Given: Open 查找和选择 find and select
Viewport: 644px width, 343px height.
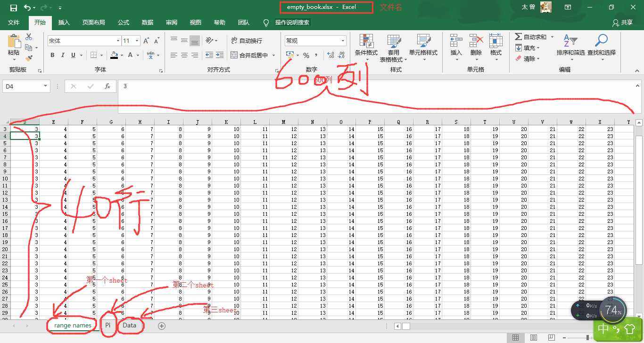Looking at the screenshot, I should (x=602, y=48).
